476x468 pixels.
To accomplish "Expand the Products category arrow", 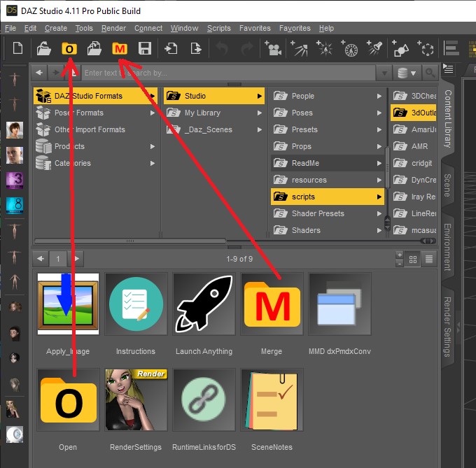I will pos(153,146).
